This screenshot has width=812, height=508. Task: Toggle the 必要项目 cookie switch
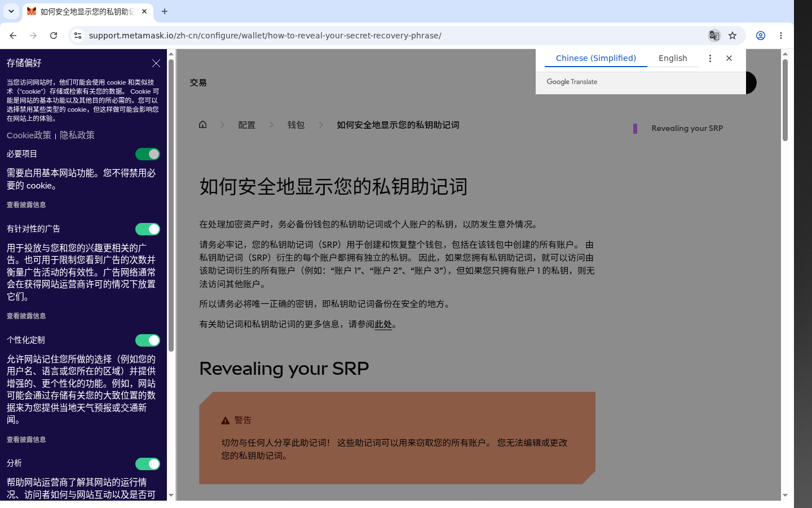(148, 154)
